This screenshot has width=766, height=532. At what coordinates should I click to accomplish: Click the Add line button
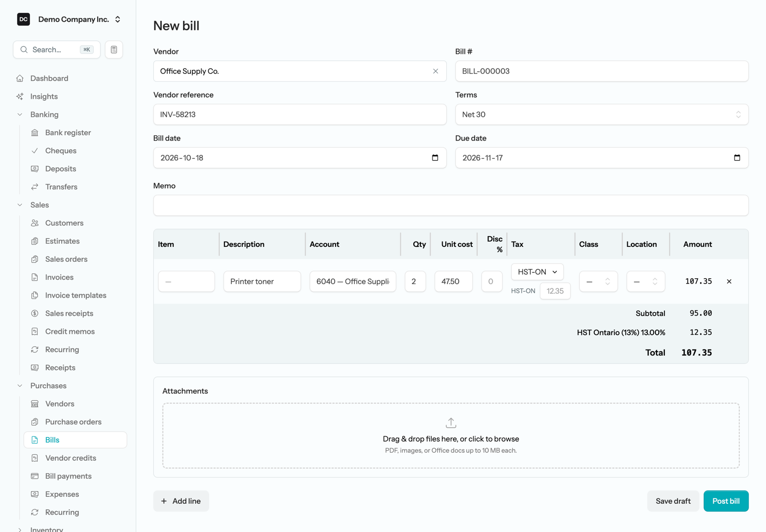click(x=181, y=501)
